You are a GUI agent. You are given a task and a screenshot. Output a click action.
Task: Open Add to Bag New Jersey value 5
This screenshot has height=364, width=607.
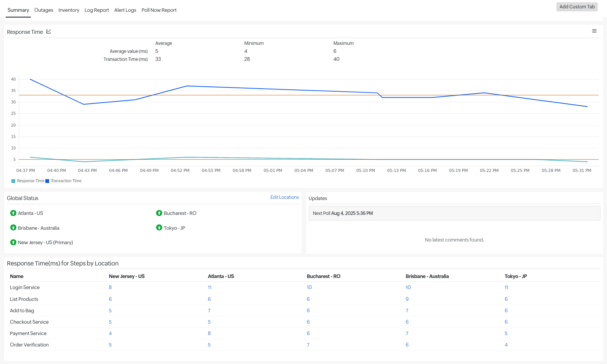pos(110,310)
